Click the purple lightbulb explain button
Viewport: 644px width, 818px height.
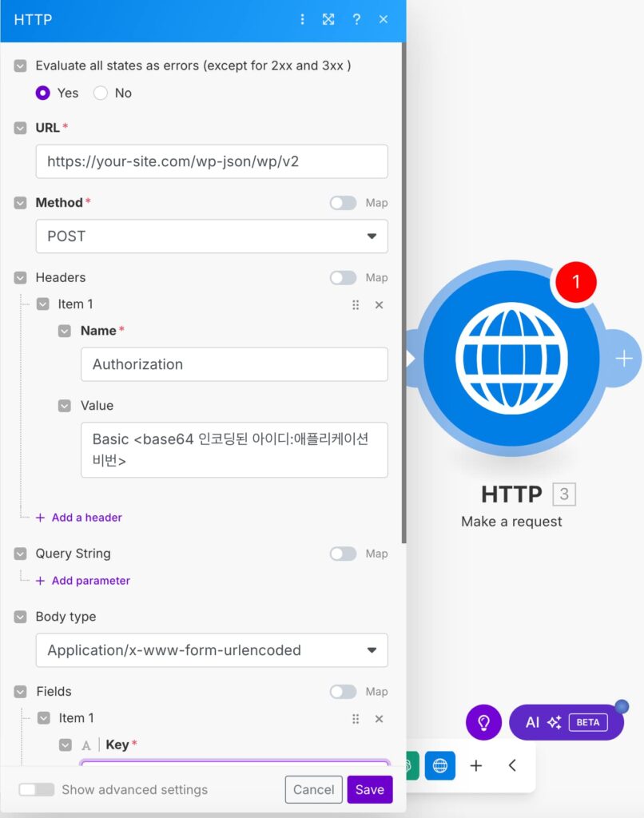[x=483, y=722]
